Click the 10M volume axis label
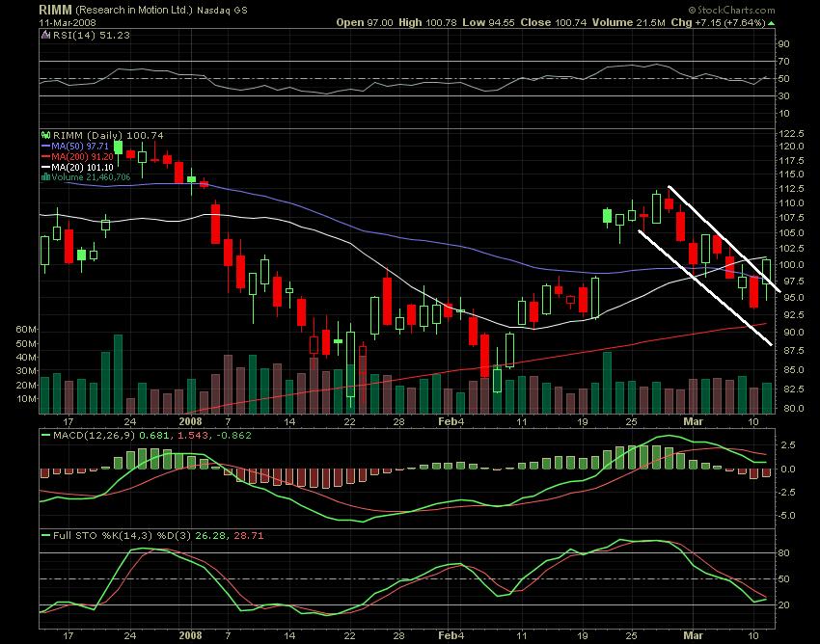820x644 pixels. tap(26, 399)
